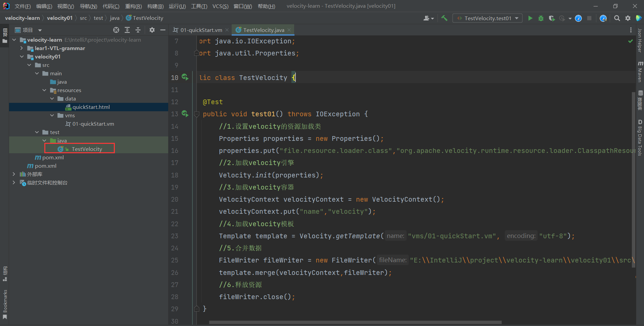Open profiler run options dropdown arrow
Image resolution: width=644 pixels, height=326 pixels.
tap(570, 18)
